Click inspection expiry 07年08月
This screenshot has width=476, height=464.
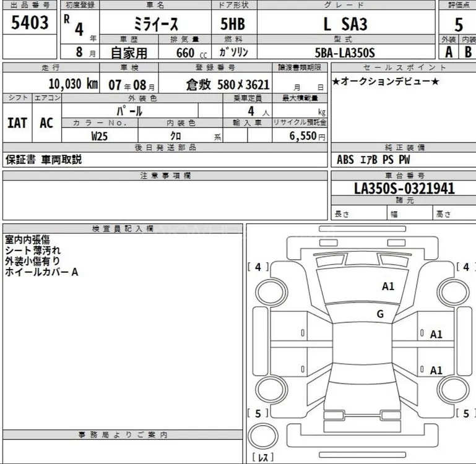131,85
